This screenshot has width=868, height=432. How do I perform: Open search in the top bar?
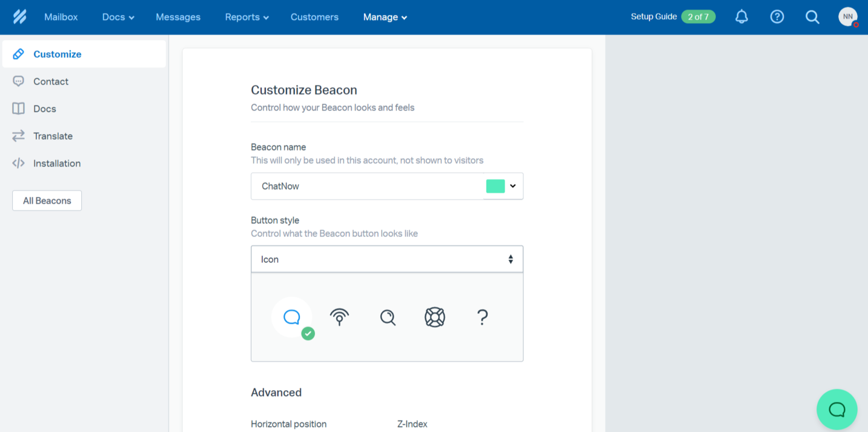coord(812,17)
